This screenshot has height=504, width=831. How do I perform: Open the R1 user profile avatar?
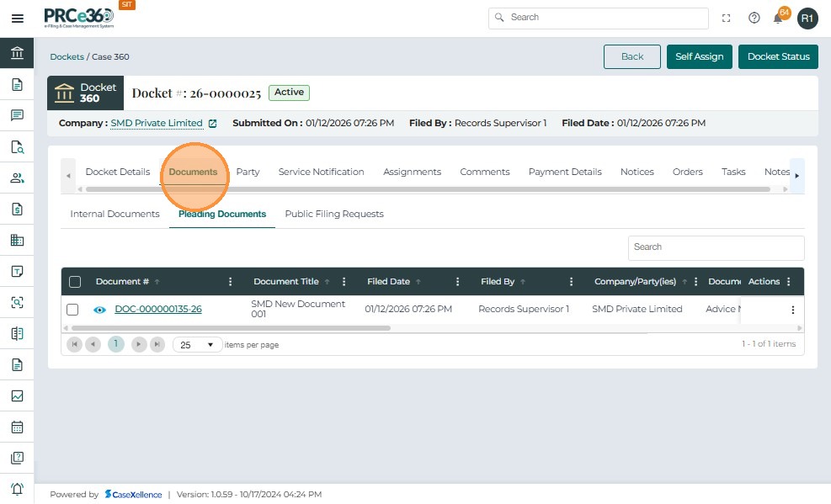(x=807, y=19)
